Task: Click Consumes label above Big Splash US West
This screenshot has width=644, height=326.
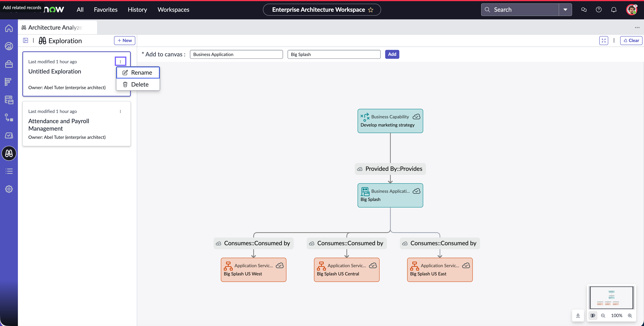Action: click(x=253, y=243)
